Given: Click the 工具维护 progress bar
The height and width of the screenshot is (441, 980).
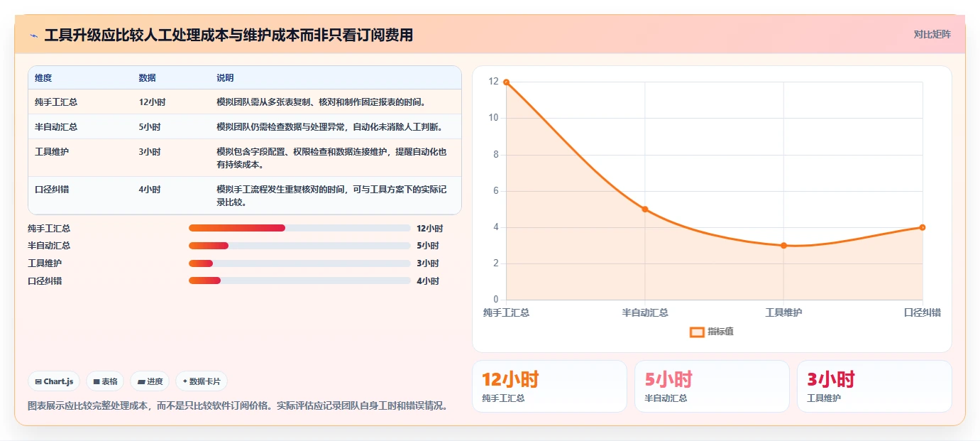Looking at the screenshot, I should [x=299, y=263].
